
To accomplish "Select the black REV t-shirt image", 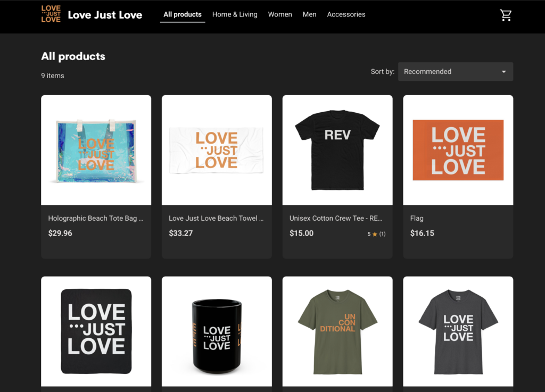I will coord(337,150).
